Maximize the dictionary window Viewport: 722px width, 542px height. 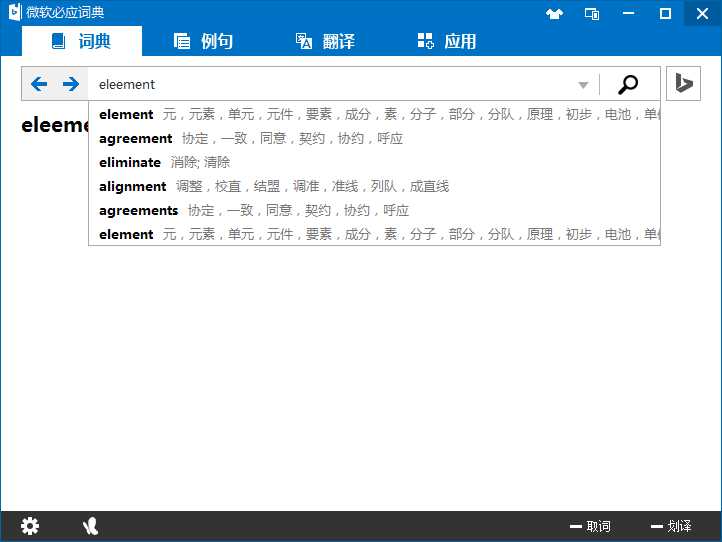pos(665,13)
